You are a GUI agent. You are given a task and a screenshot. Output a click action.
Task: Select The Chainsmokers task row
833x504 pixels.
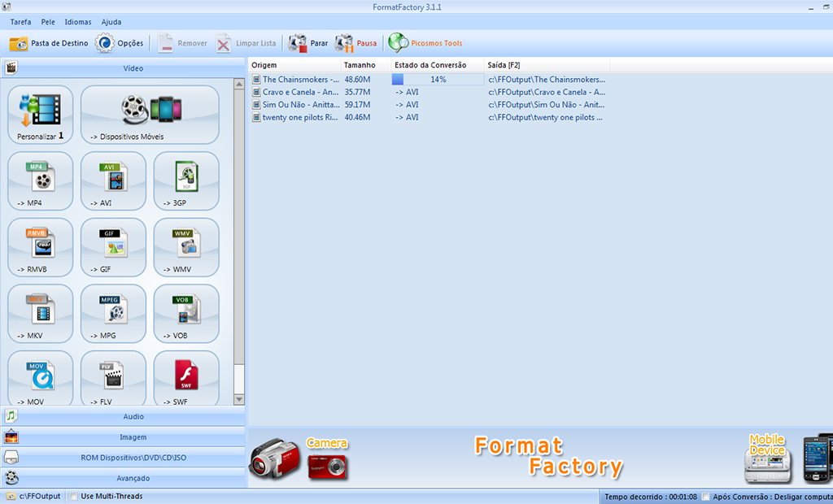(429, 79)
